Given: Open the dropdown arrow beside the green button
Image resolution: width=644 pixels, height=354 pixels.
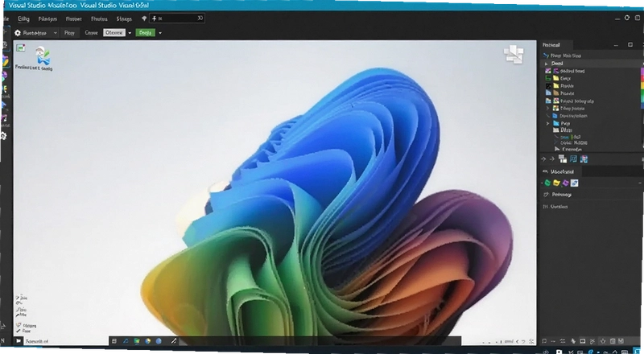Looking at the screenshot, I should pos(159,33).
